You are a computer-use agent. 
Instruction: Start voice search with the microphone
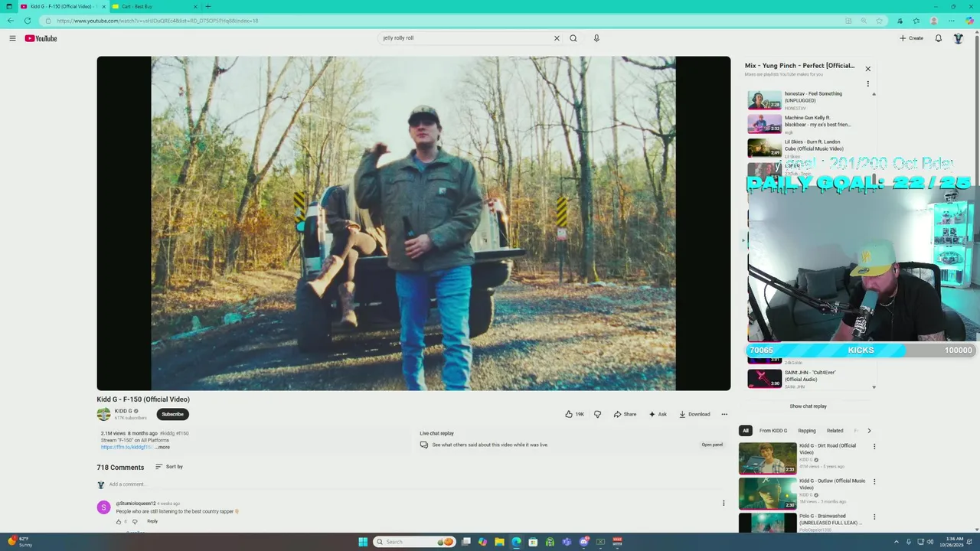(596, 38)
